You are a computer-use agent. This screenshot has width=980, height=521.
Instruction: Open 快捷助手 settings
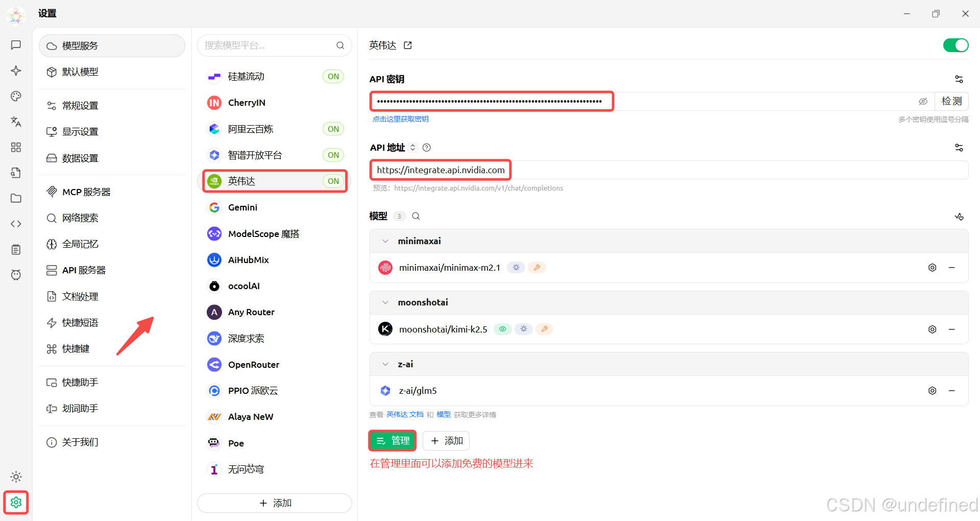click(x=112, y=383)
